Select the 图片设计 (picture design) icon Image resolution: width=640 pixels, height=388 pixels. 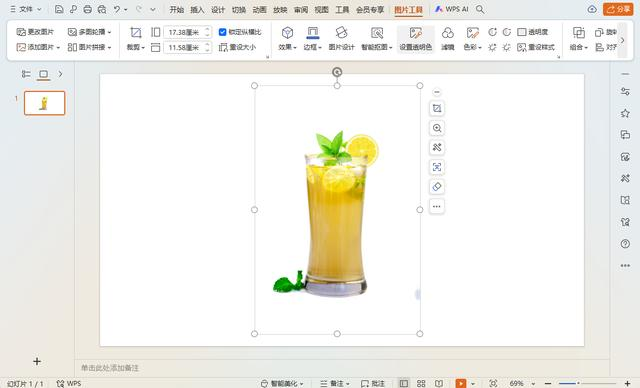click(x=341, y=39)
